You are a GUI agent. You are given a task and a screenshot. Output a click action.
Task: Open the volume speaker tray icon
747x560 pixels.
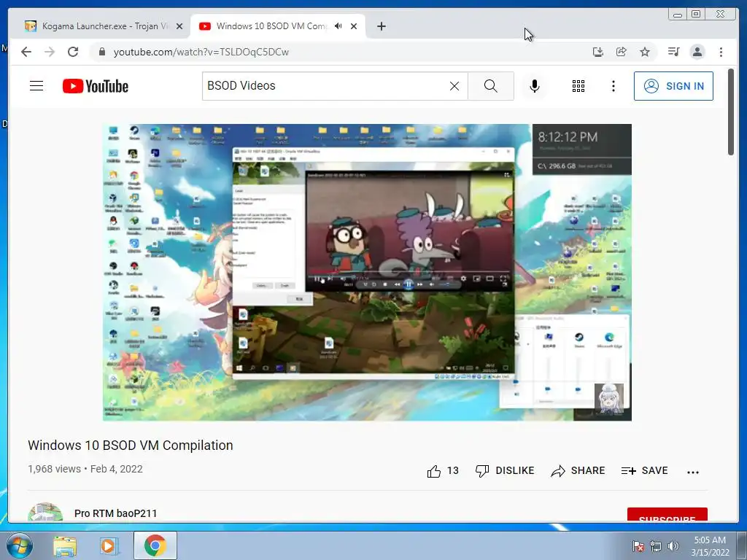(673, 545)
